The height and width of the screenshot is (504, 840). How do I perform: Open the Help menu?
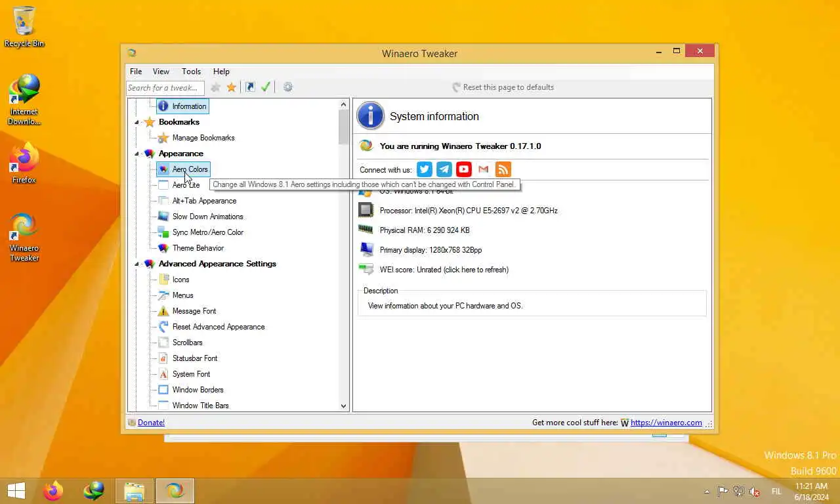coord(221,72)
